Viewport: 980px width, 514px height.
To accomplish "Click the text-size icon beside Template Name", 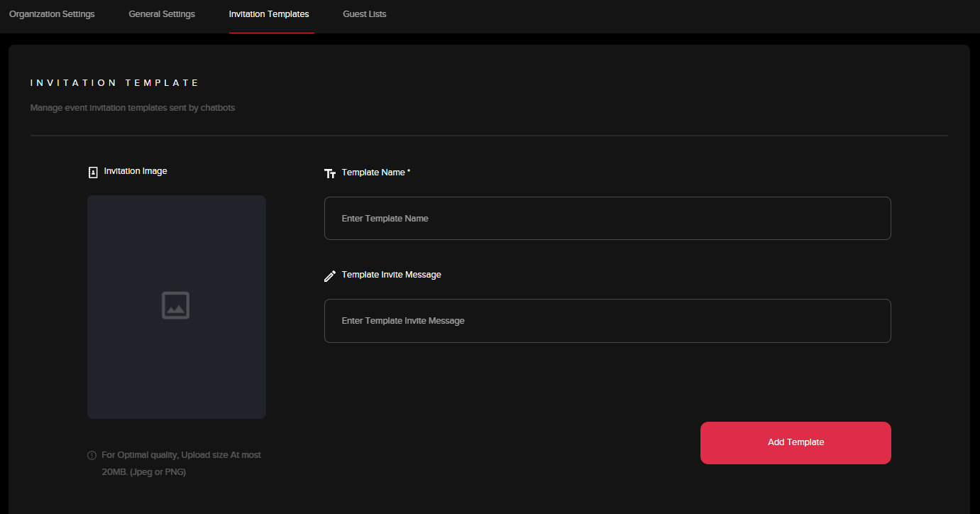I will point(330,173).
